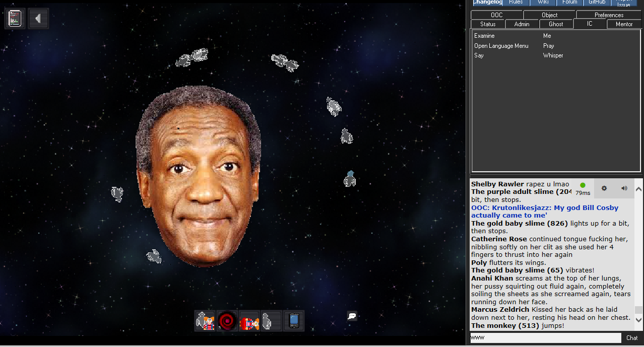
Task: Open the Preferences tab
Action: [609, 15]
